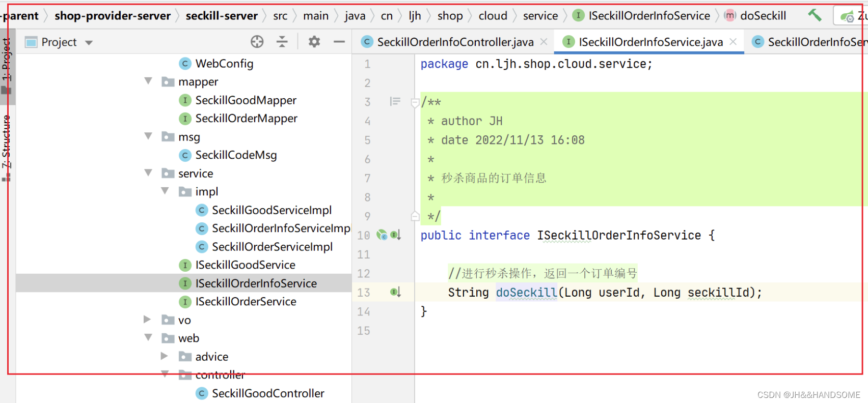Expand the vo folder
Screen dimensions: 868x403
147,320
